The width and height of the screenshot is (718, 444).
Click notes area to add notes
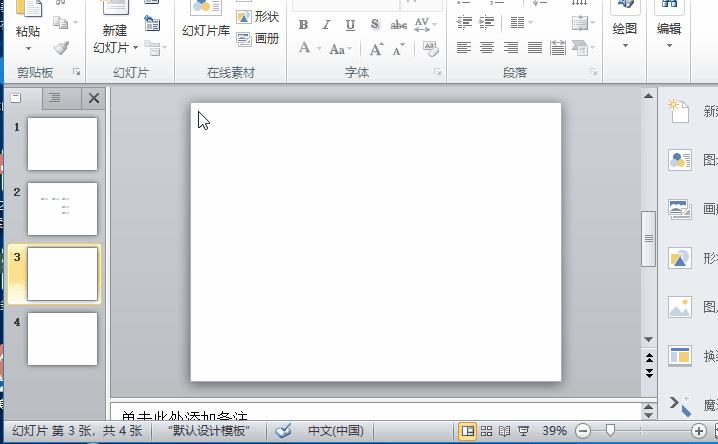[375, 412]
